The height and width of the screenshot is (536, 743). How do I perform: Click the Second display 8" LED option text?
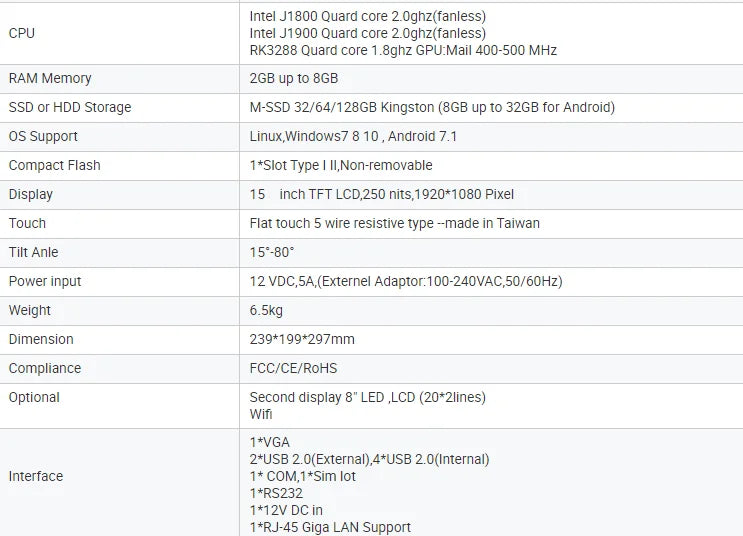[368, 397]
